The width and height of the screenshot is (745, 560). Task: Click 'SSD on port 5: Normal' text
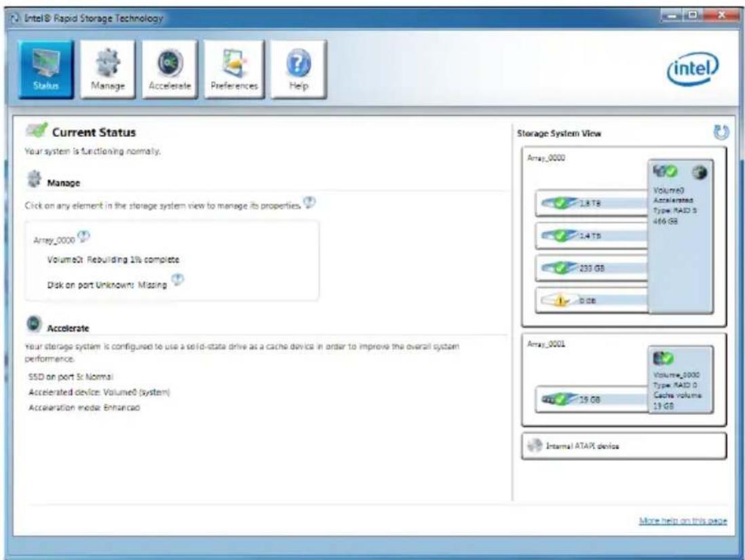pyautogui.click(x=71, y=377)
